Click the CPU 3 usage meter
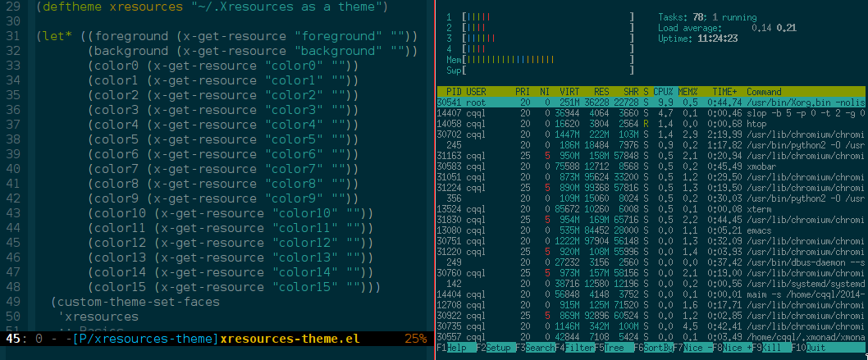This screenshot has height=360, width=868. pos(540,39)
